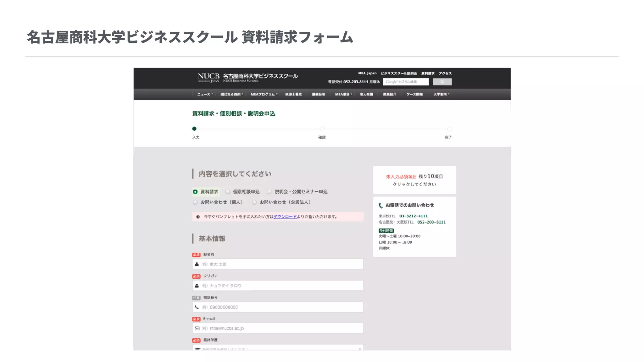Click the 完了 progress step dot
This screenshot has width=644, height=362.
pyautogui.click(x=449, y=129)
